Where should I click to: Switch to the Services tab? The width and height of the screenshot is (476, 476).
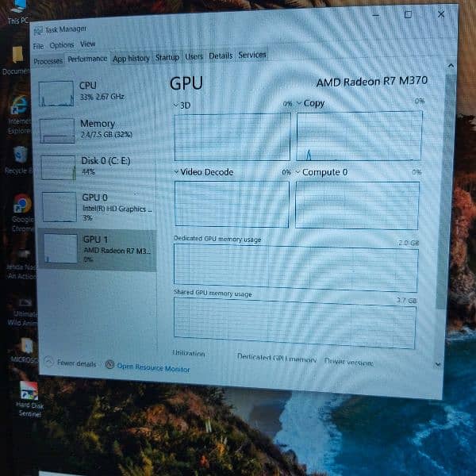coord(252,55)
